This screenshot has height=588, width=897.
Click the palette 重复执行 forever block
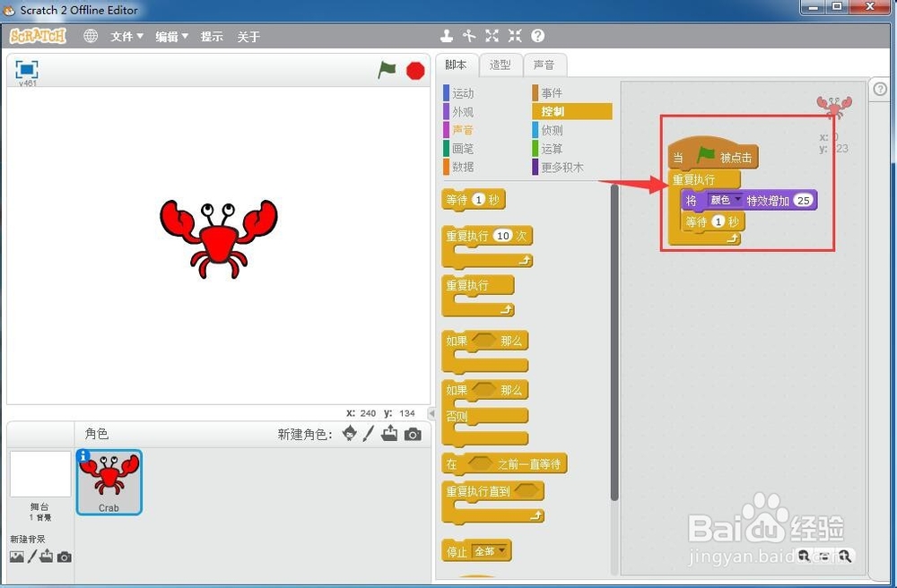click(x=478, y=296)
